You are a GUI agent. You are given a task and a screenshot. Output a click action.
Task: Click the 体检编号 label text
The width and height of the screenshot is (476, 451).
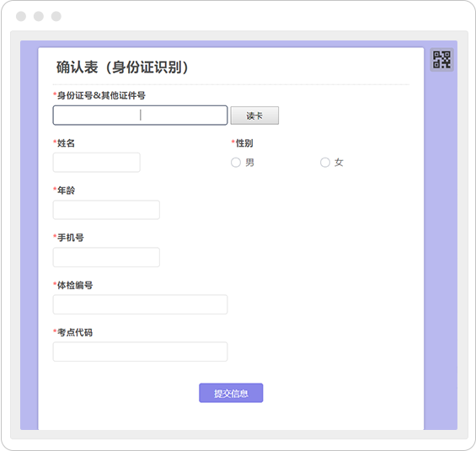pos(75,285)
